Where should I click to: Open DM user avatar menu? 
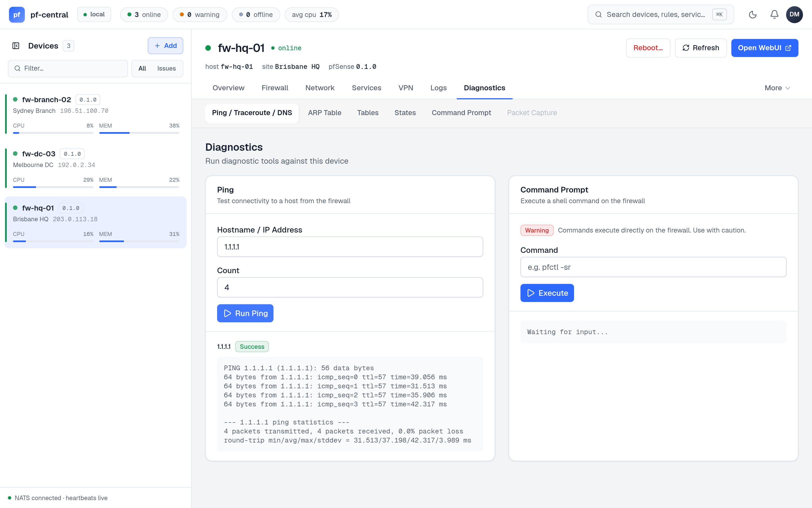tap(794, 14)
